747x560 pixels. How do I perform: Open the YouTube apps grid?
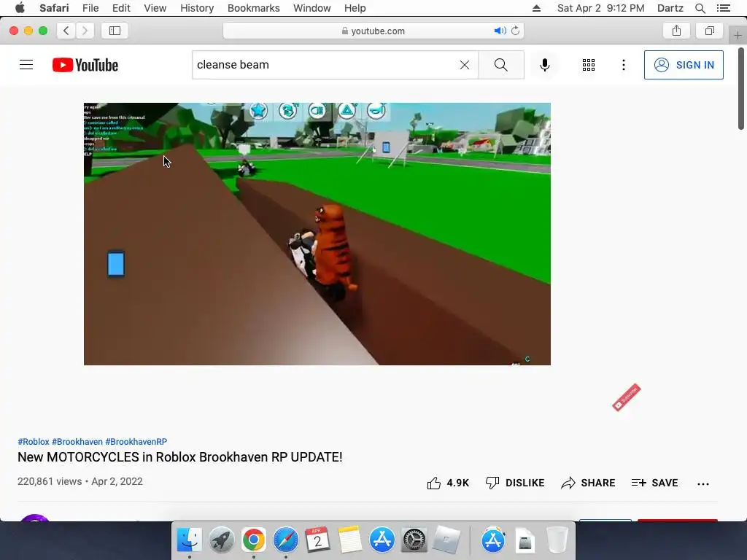(589, 65)
